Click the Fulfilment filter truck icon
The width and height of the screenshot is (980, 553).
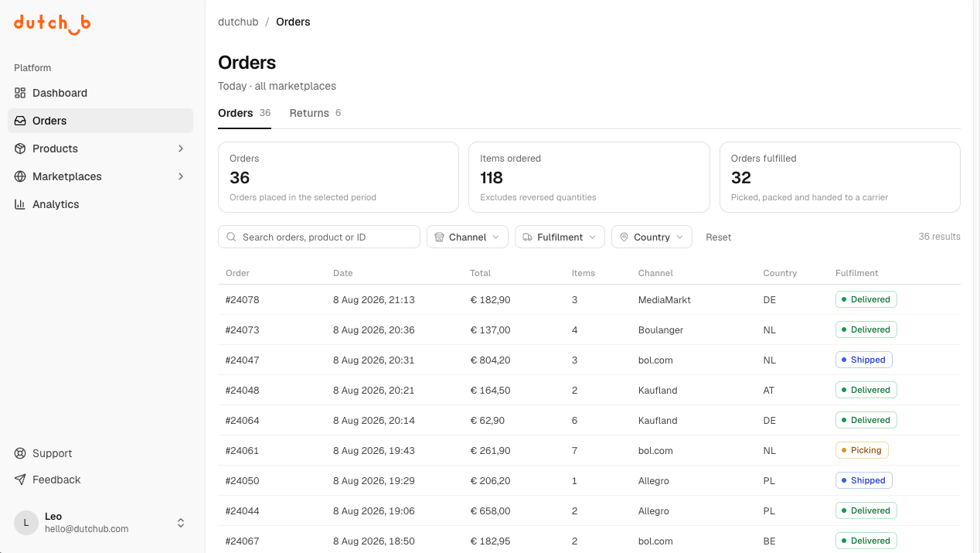coord(527,237)
